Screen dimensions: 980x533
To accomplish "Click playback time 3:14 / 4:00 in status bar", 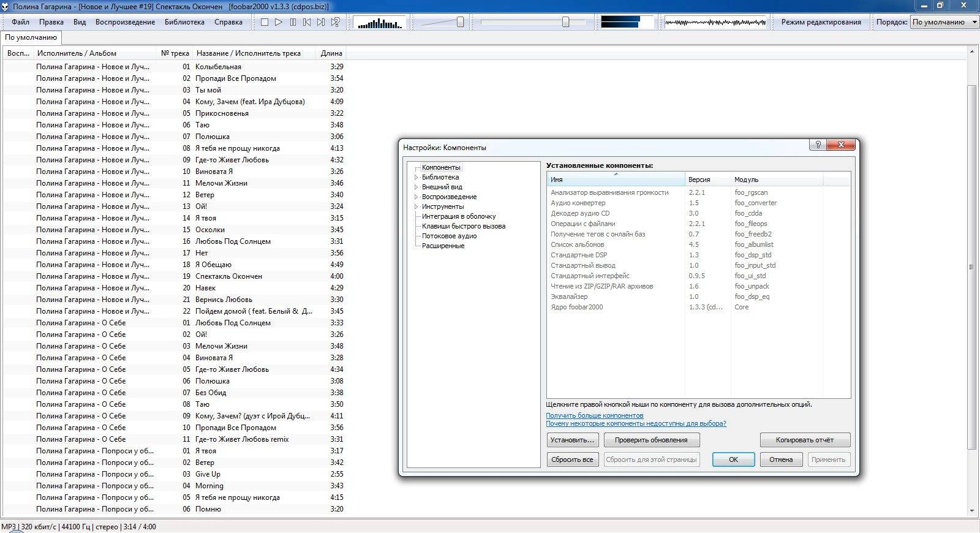I will 139,527.
